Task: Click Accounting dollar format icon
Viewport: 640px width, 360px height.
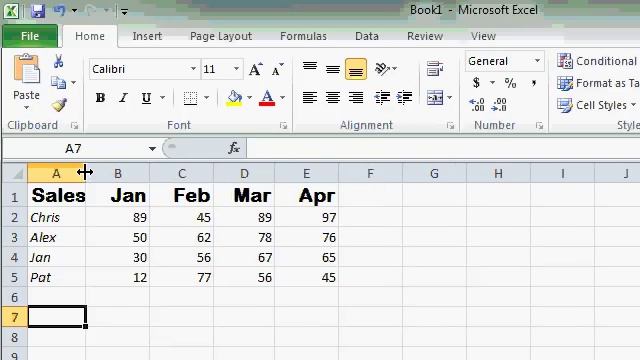Action: pyautogui.click(x=476, y=83)
